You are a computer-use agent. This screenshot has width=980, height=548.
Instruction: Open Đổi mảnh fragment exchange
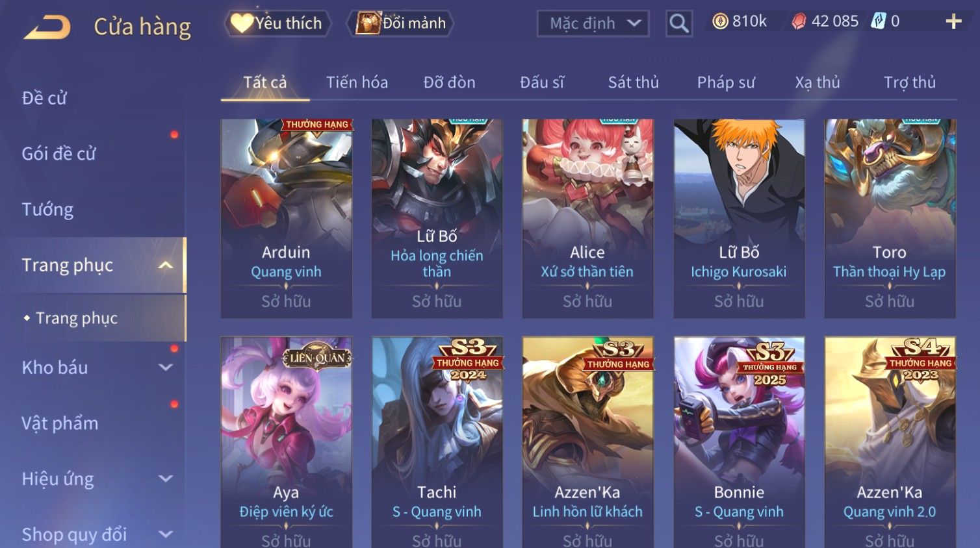coord(401,23)
